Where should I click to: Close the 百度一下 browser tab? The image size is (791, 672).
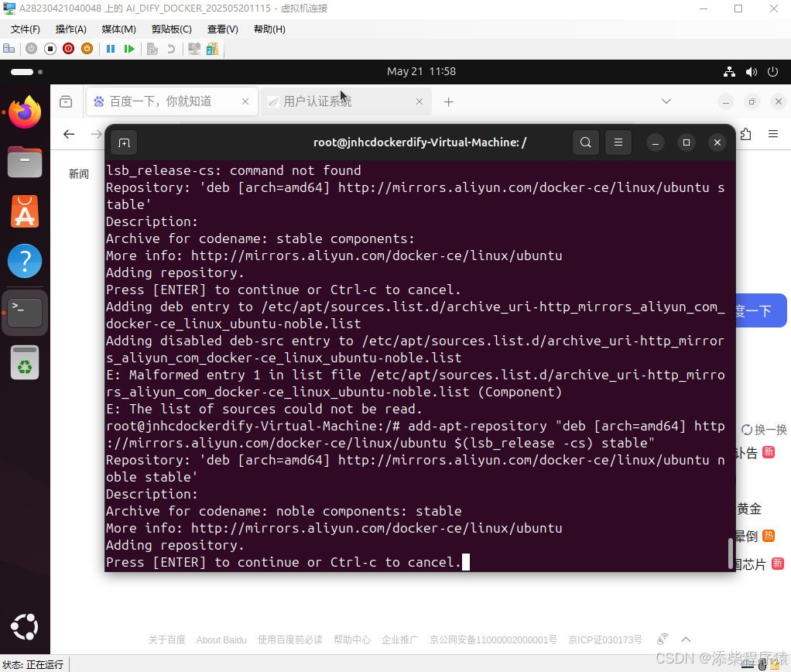[245, 101]
